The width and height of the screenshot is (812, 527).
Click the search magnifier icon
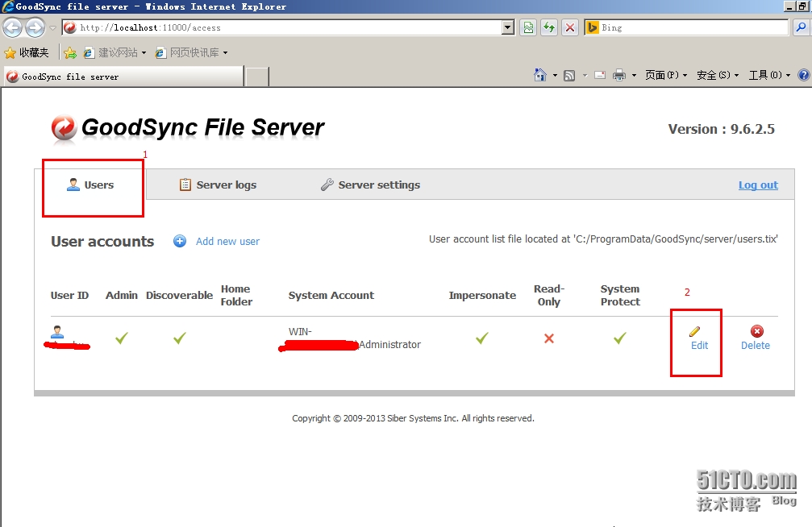click(801, 27)
